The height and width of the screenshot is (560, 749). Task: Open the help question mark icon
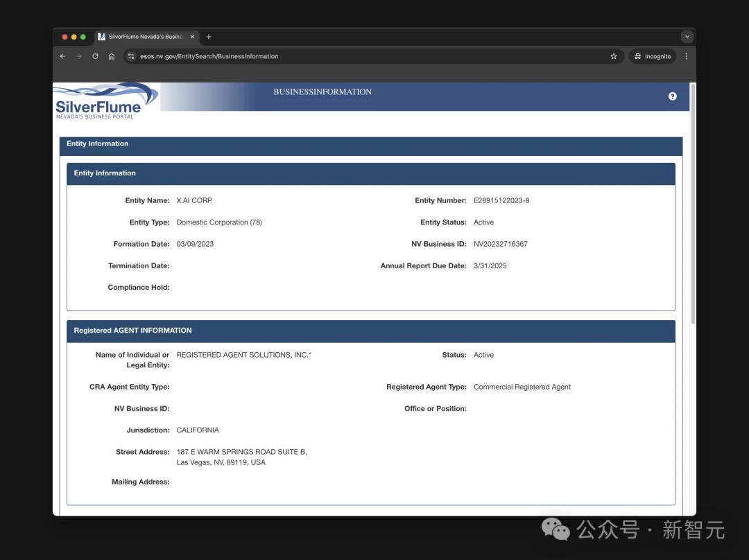(672, 96)
